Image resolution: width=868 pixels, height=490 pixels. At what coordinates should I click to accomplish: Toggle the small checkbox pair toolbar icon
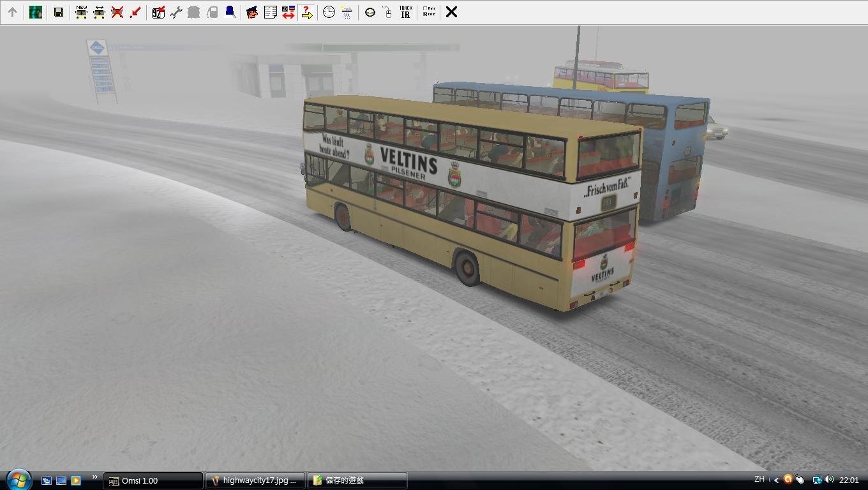(x=429, y=12)
